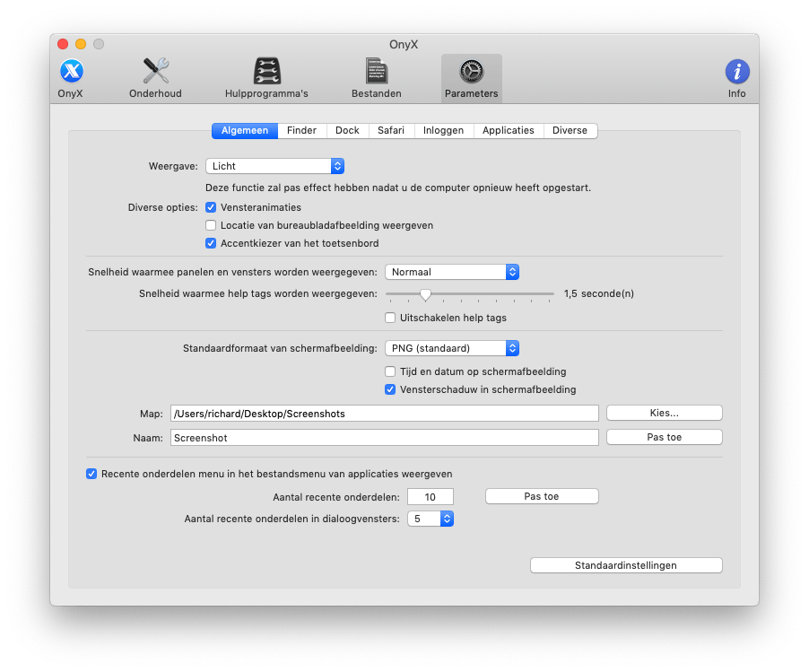Screen dimensions: 809x672
Task: Switch to the Safari tab
Action: click(390, 131)
